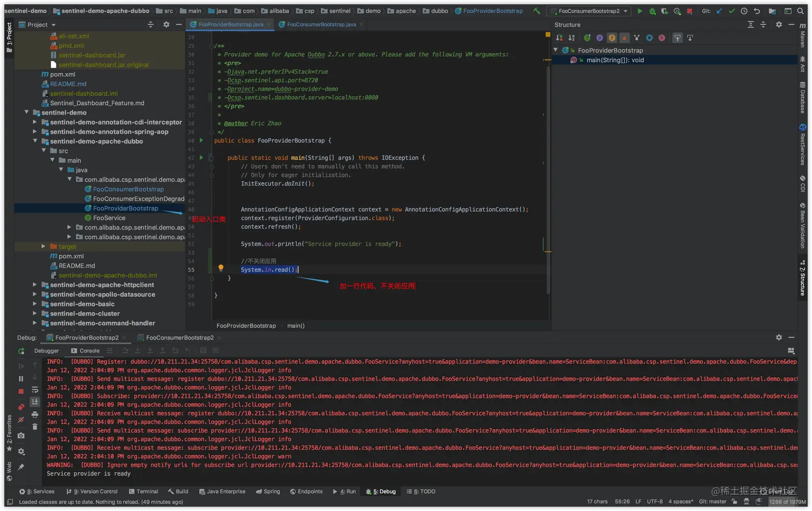This screenshot has height=511, width=812.
Task: Switch to FooConsumerBootstrap2 debug tab
Action: tap(179, 337)
